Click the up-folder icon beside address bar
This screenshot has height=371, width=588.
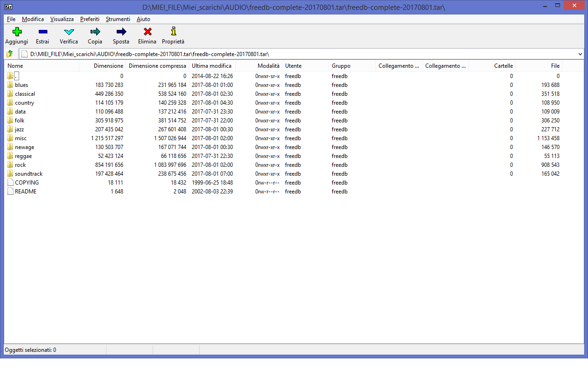tap(10, 54)
